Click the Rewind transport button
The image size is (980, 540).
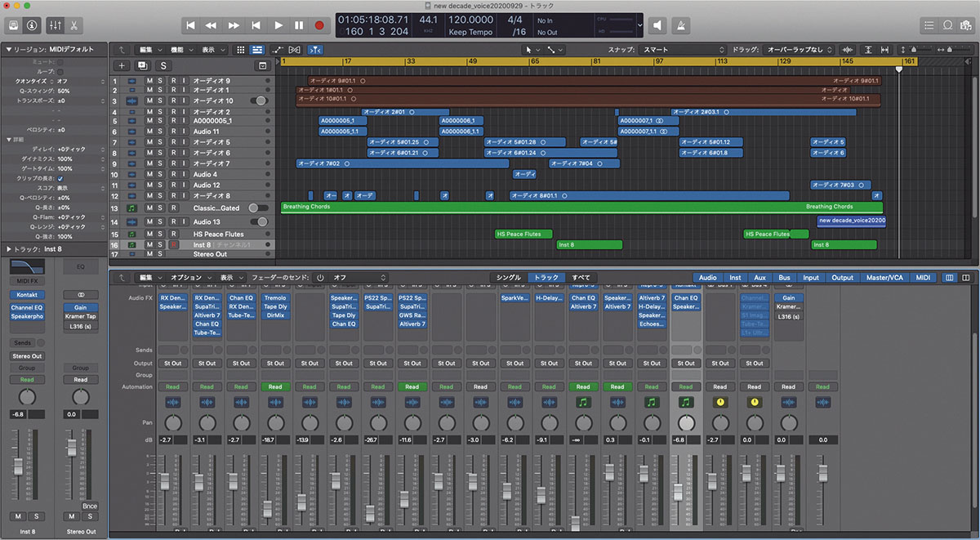click(x=212, y=25)
